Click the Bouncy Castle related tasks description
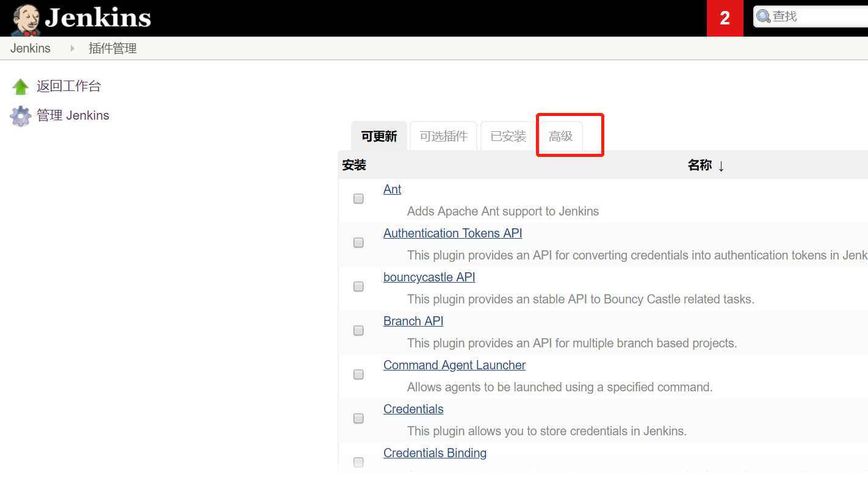This screenshot has height=478, width=868. [x=580, y=299]
